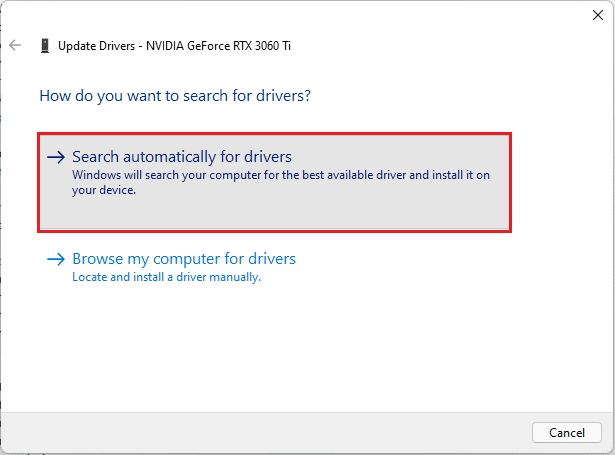Image resolution: width=615 pixels, height=455 pixels.
Task: Click the GPU device icon beside Update Drivers
Action: click(45, 46)
